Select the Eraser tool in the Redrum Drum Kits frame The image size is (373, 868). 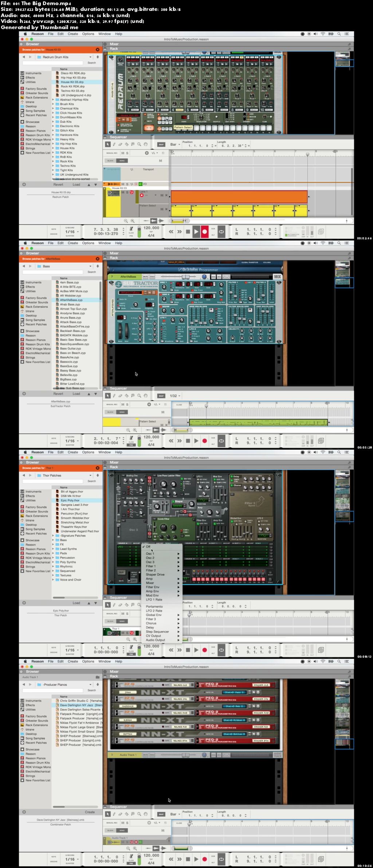pos(120,144)
